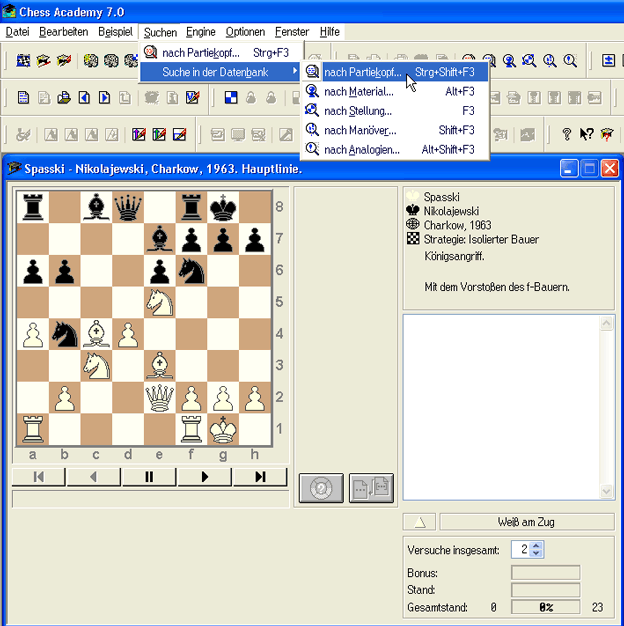Click the V checkmark with pencil icon
The height and width of the screenshot is (626, 624).
pos(192,97)
